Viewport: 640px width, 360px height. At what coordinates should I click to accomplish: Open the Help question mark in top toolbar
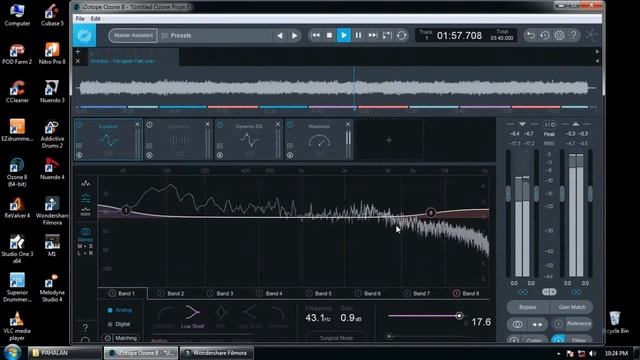573,36
